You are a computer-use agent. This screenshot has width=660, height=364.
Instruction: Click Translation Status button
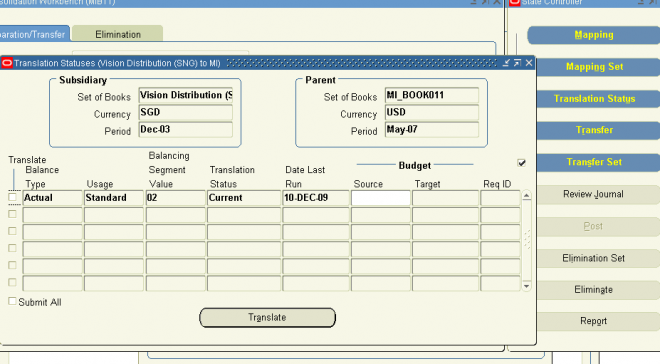pyautogui.click(x=598, y=99)
